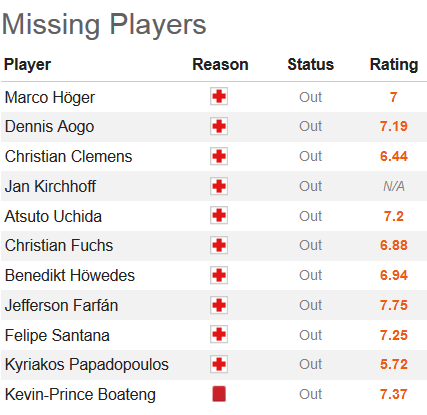Click Felipe Santana's red cross icon
The image size is (427, 415).
(219, 334)
